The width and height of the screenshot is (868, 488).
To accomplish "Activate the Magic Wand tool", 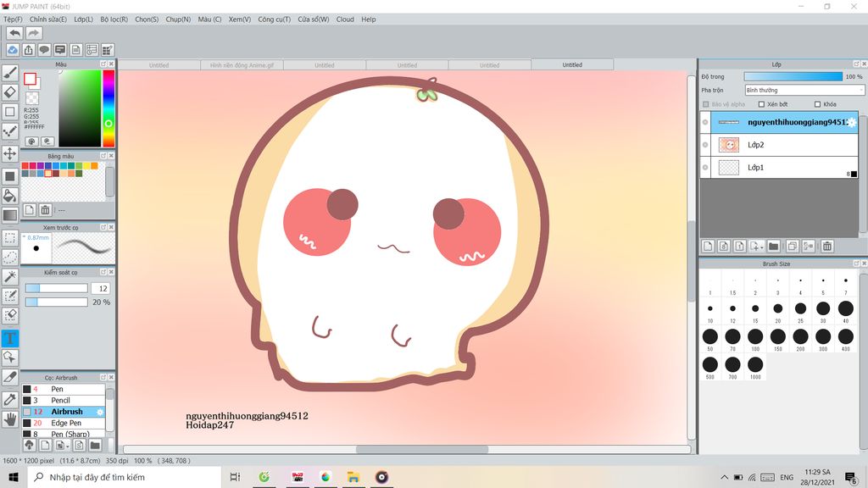I will click(x=10, y=277).
